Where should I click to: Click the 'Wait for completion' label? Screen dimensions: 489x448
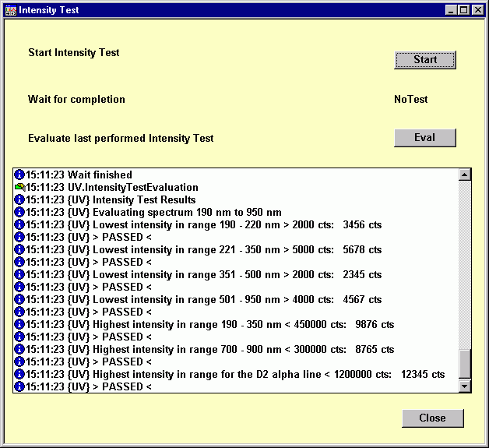tap(76, 99)
